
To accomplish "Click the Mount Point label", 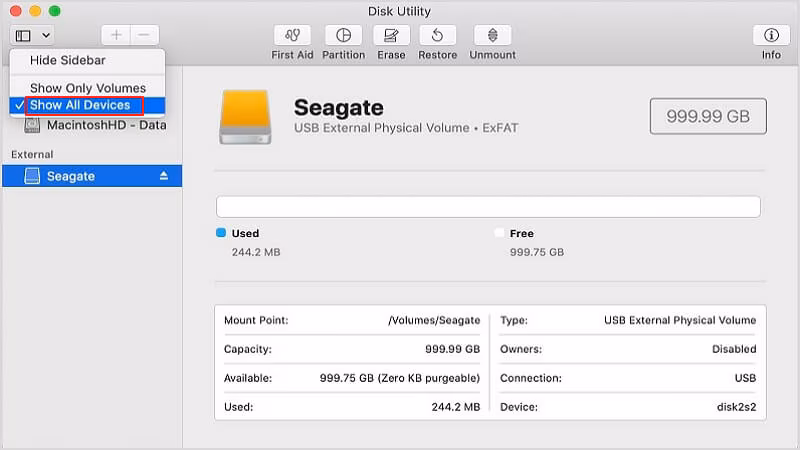I will [256, 320].
